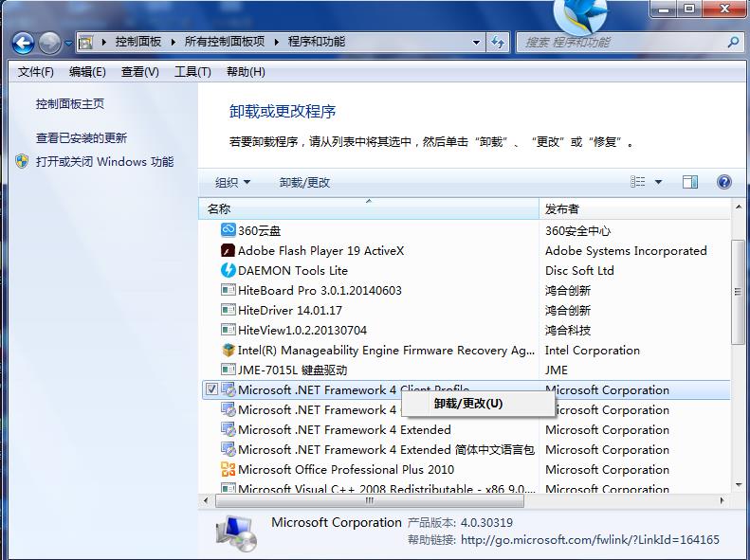Refresh the program list

(x=498, y=43)
